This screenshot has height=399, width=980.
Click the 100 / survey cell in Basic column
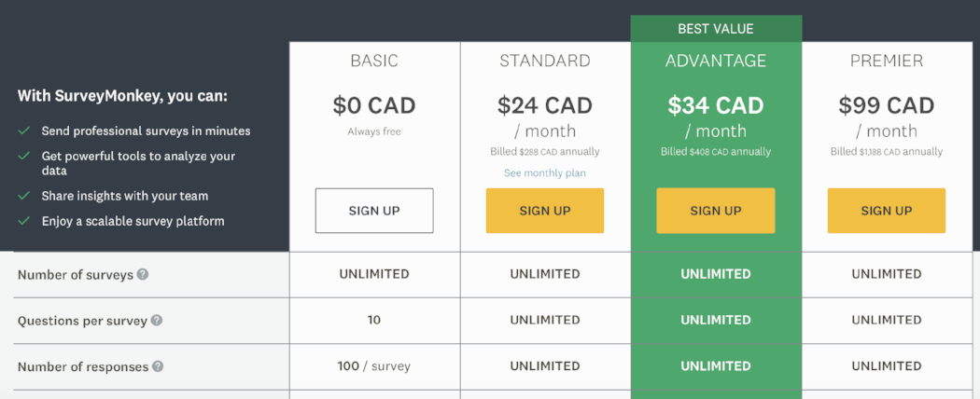pos(373,366)
